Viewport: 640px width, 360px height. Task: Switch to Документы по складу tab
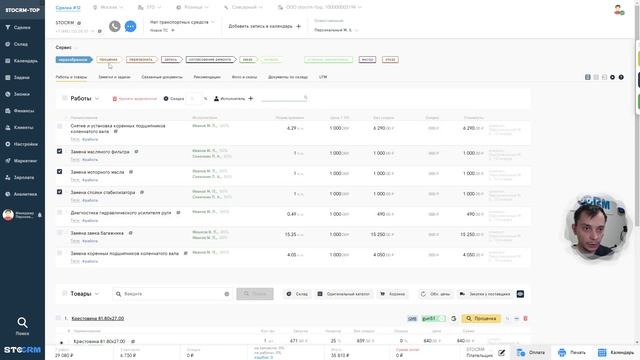[288, 77]
